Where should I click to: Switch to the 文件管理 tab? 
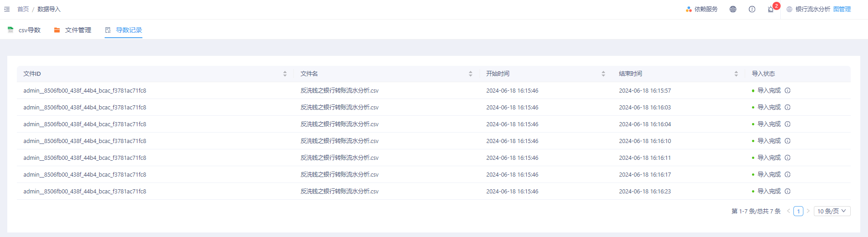click(x=73, y=30)
